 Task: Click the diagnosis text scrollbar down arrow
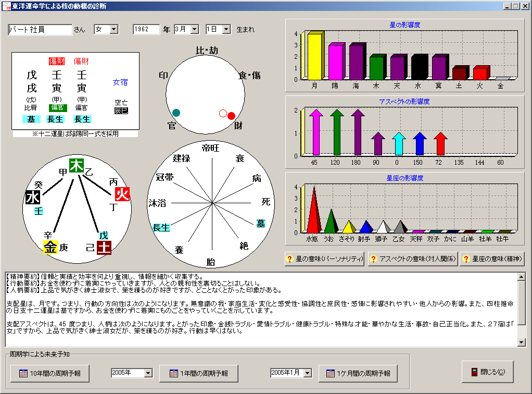pyautogui.click(x=522, y=342)
